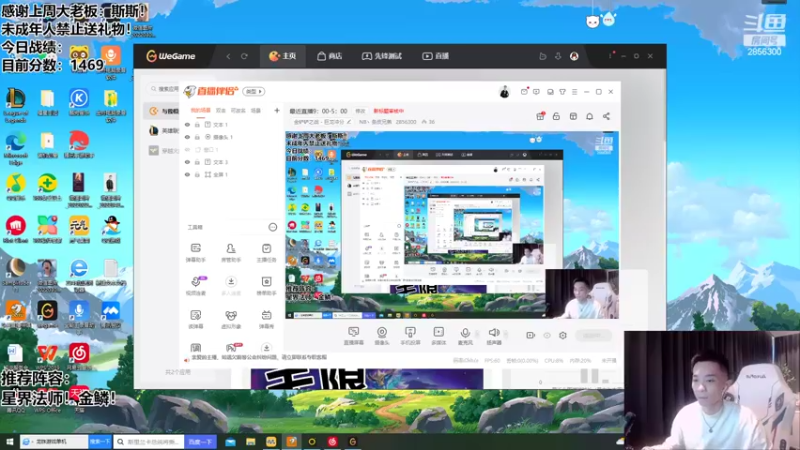This screenshot has width=800, height=450.
Task: Open the 虚拟形象 bear icon tool
Action: tap(231, 319)
